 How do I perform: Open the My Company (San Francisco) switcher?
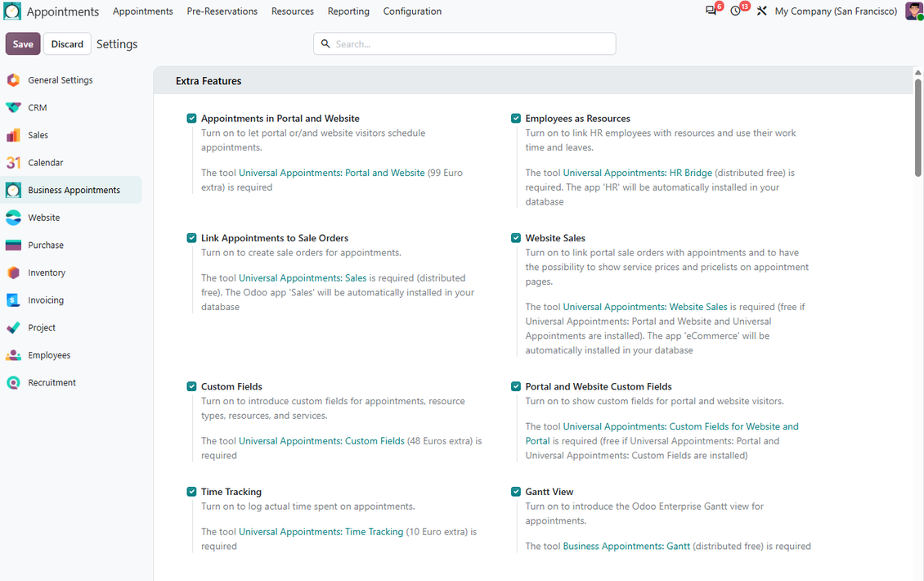point(836,11)
